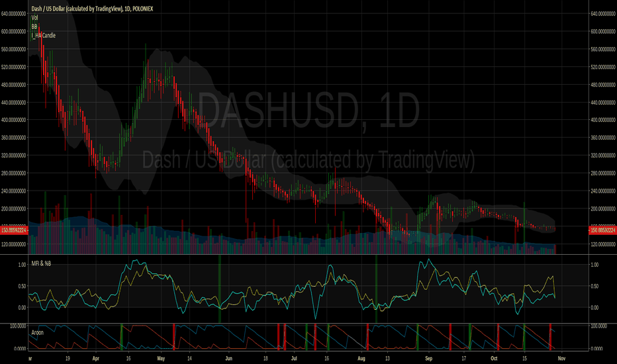This screenshot has height=364, width=617.
Task: Click the Dash / US Dollar chart title
Action: click(x=92, y=9)
